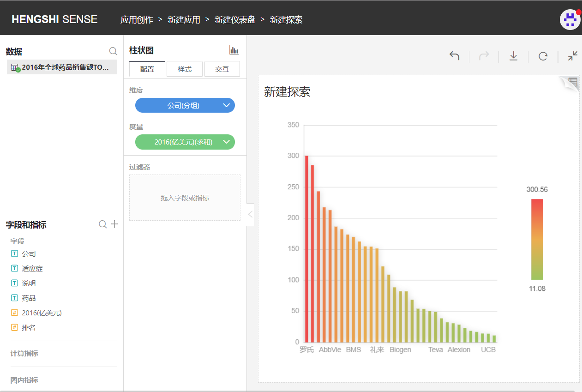Click the 图内指标 section heading
Viewport: 582px width, 392px height.
[24, 380]
